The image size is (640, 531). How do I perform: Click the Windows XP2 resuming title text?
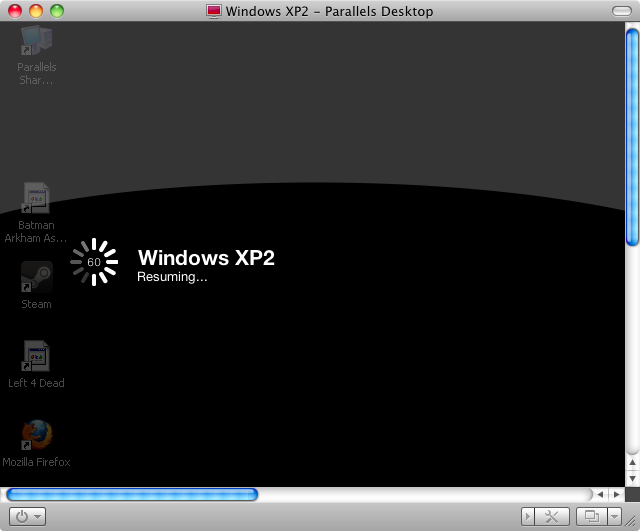pos(206,258)
